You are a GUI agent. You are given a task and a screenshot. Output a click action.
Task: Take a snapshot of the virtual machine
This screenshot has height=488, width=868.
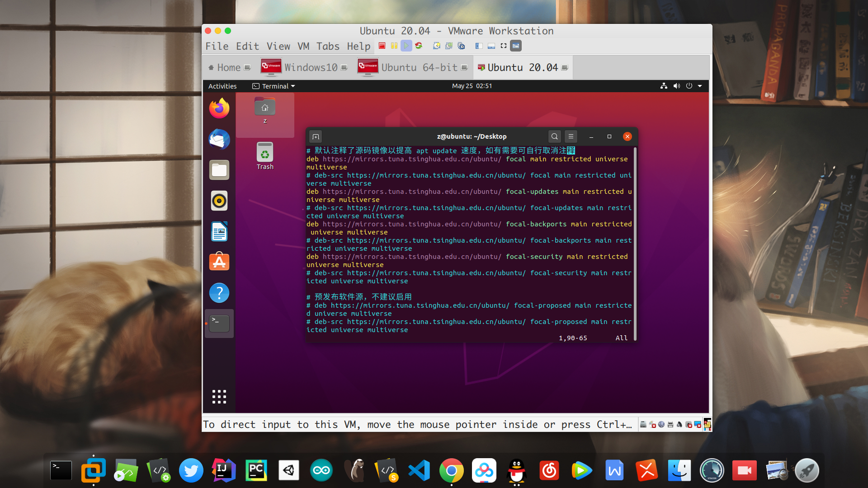click(436, 46)
